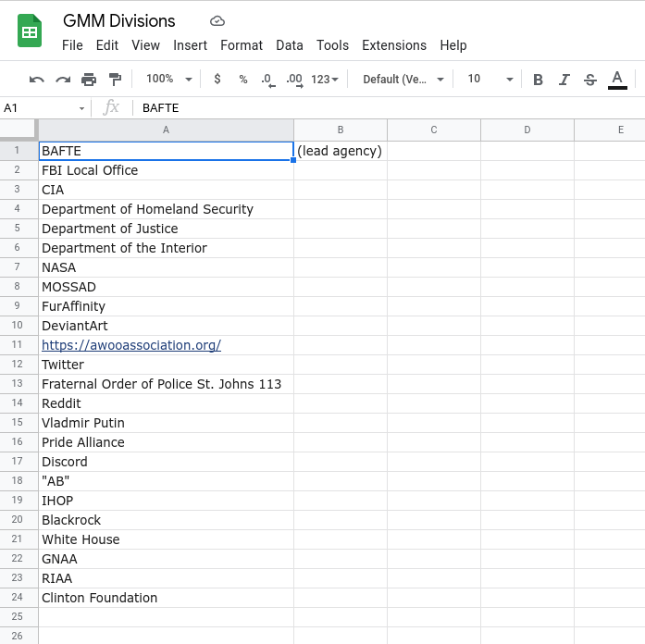This screenshot has height=644, width=645.
Task: Select the cell 'Pride Alliance'
Action: 166,442
